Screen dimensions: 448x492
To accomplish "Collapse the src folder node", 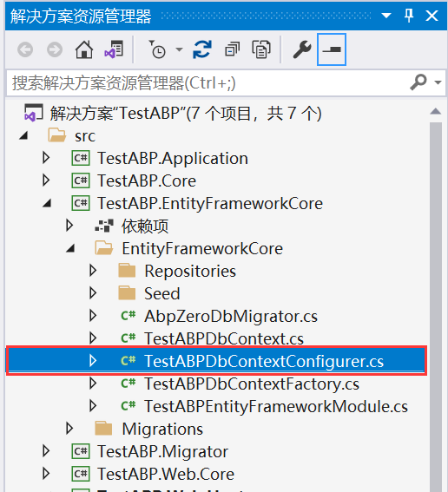I will coord(23,136).
